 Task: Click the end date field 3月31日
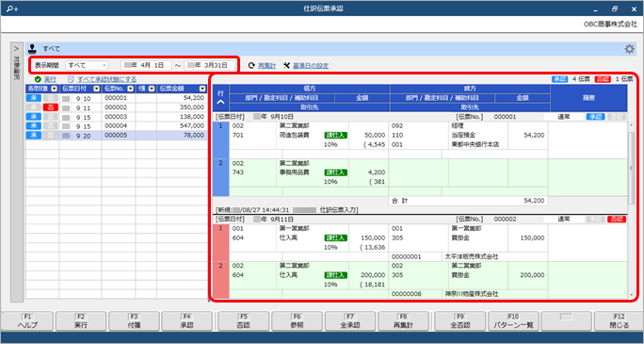(210, 65)
